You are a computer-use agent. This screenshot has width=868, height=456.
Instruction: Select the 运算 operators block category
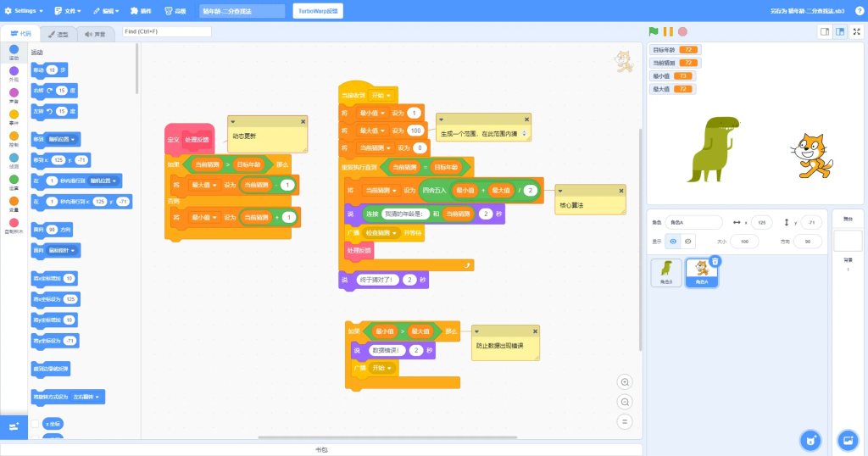coord(14,182)
